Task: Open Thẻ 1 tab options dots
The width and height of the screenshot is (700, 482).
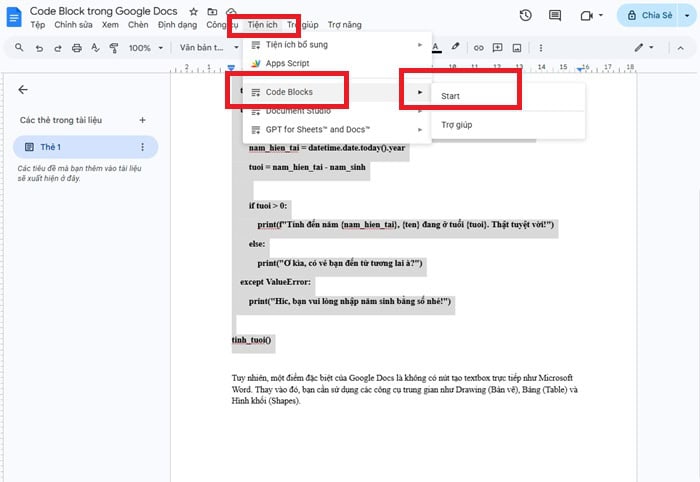Action: tap(142, 147)
